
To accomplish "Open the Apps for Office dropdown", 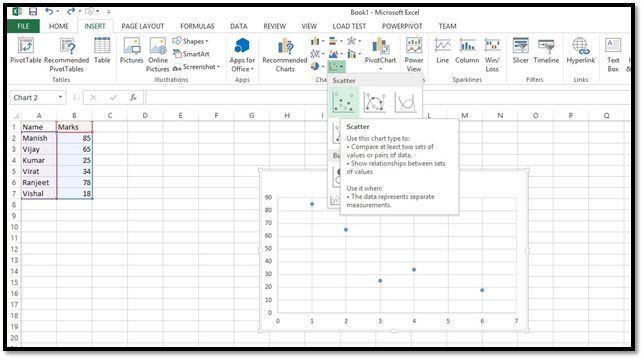I will (242, 55).
